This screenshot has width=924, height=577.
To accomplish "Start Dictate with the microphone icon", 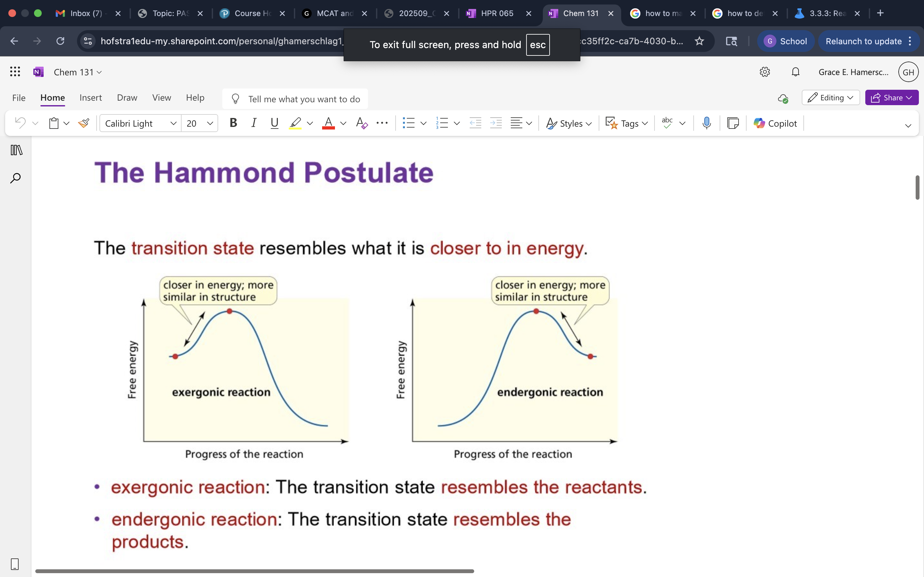I will tap(706, 123).
